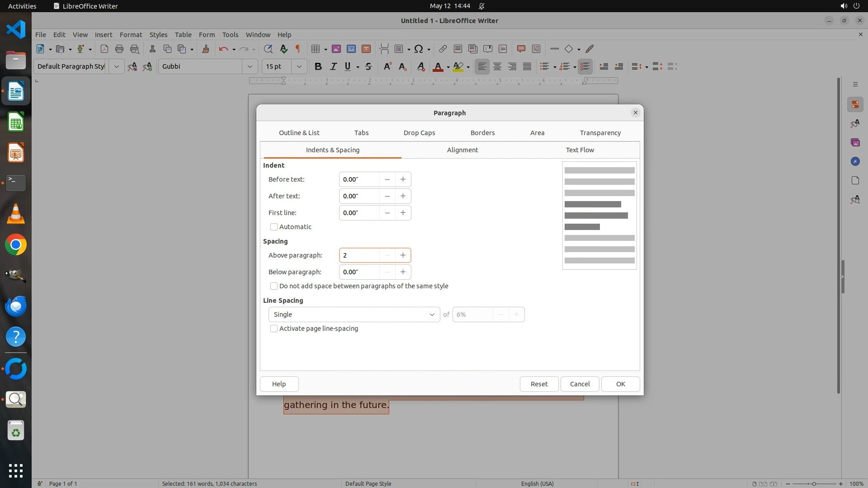Enable the Automatic first line checkbox
The image size is (868, 488).
click(274, 227)
